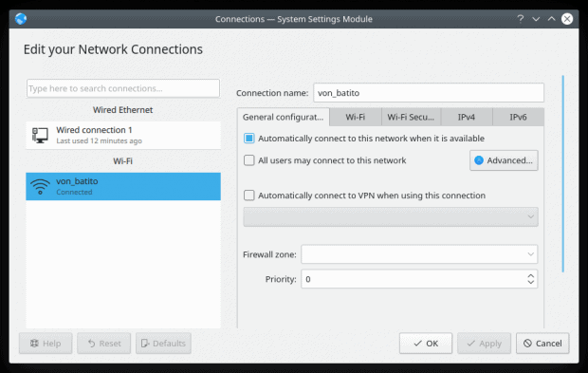The height and width of the screenshot is (373, 588).
Task: Focus the search connections field
Action: click(x=123, y=88)
